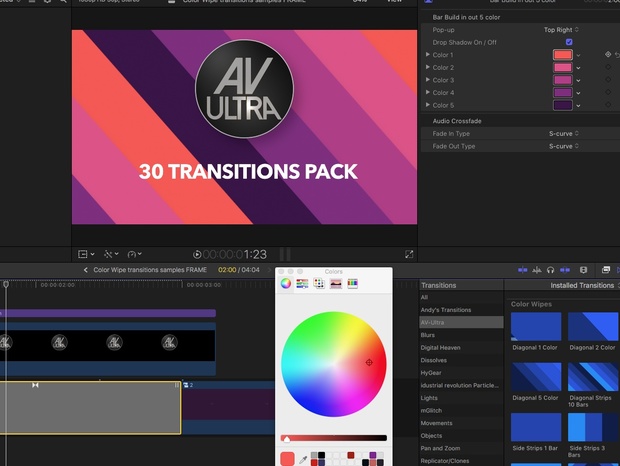Open the Fade Out Type dropdown
The width and height of the screenshot is (620, 466).
564,146
